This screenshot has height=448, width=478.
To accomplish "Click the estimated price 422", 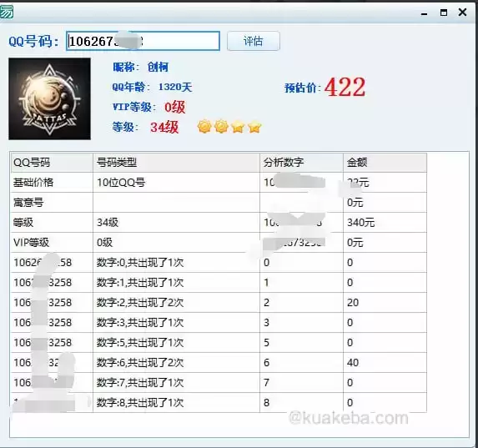I will (345, 87).
